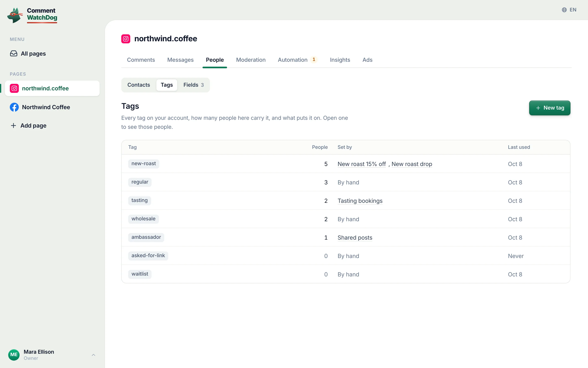This screenshot has width=588, height=368.
Task: Click the Comment WatchDog dog logo
Action: click(15, 15)
